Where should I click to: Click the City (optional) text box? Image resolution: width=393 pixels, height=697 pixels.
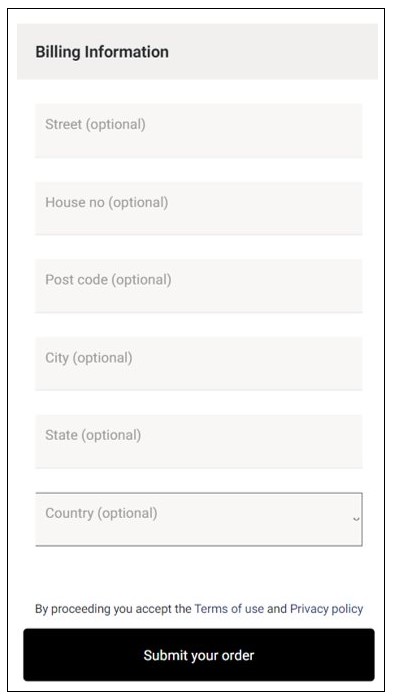(x=199, y=364)
